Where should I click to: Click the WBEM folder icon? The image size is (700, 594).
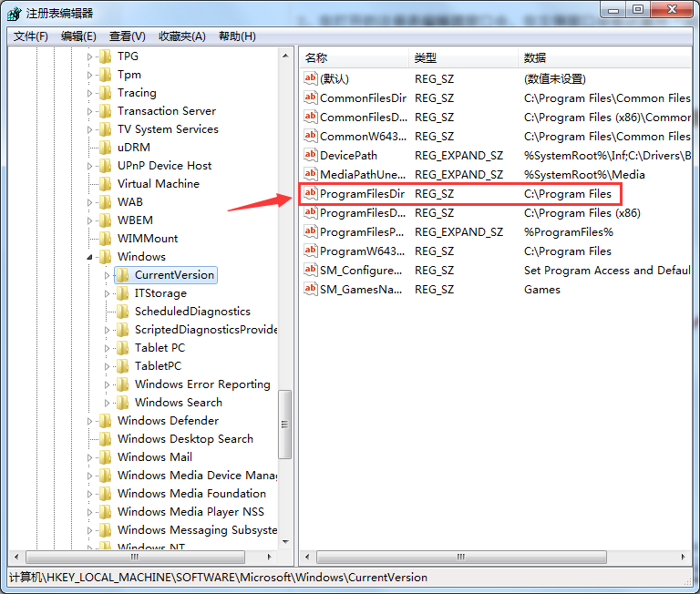pos(105,220)
